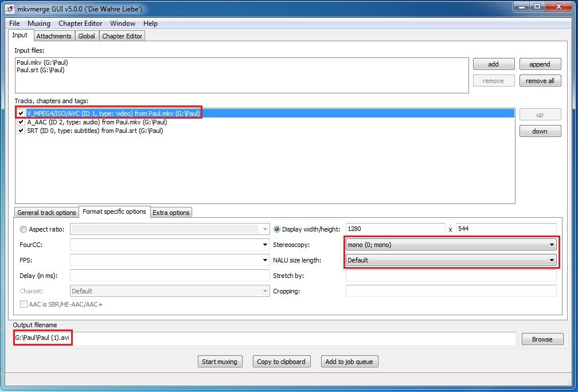Maximize the mkvmerge GUI window

click(x=538, y=6)
